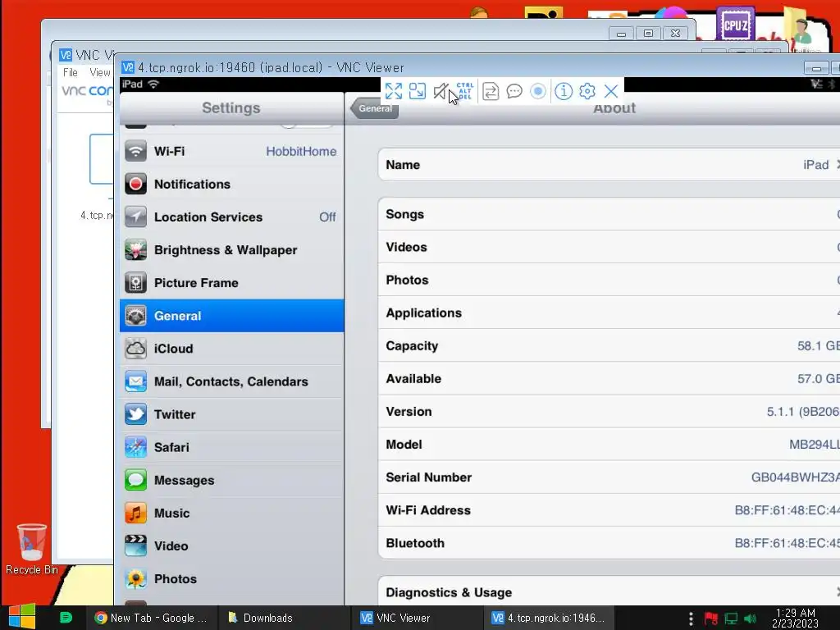Click the Capacity 58.1 GB row
Image resolution: width=840 pixels, height=630 pixels.
609,345
